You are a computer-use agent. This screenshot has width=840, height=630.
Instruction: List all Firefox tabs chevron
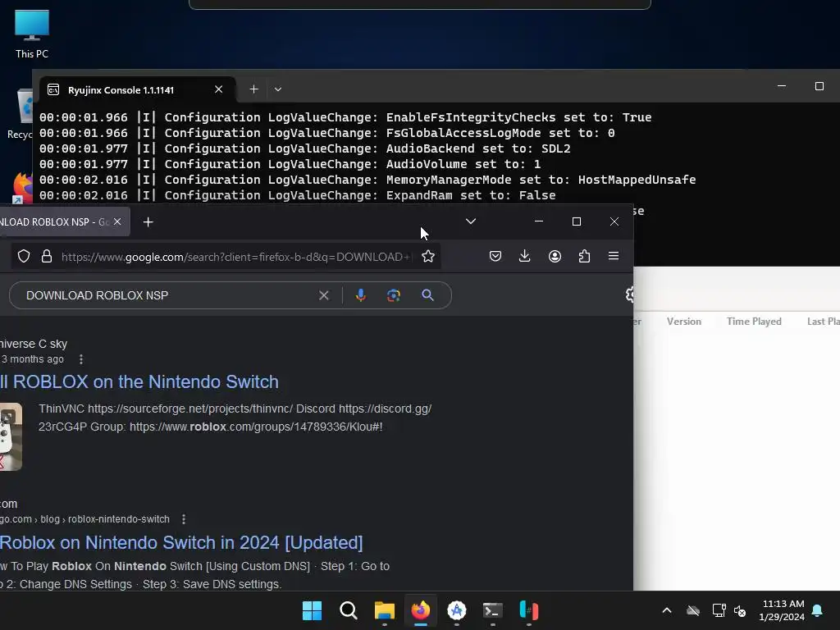(471, 221)
